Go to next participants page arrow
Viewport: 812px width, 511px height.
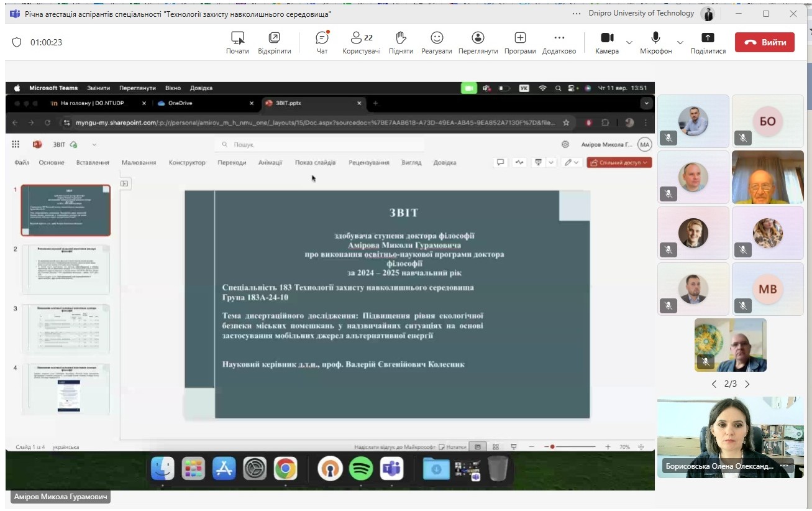click(747, 384)
